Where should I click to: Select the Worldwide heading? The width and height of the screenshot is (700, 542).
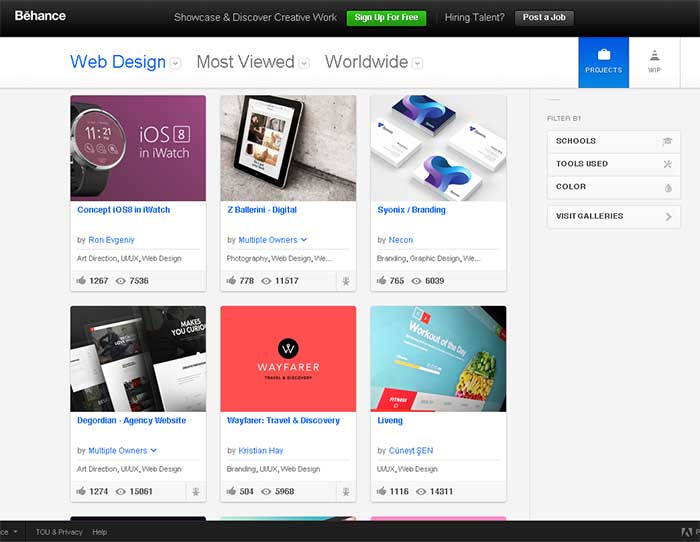(367, 62)
